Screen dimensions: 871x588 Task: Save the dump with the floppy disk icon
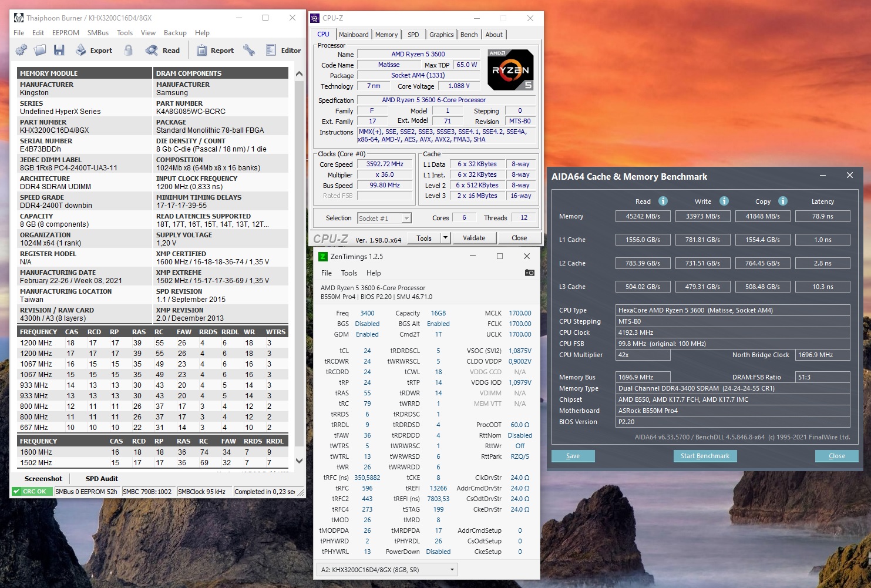(59, 51)
